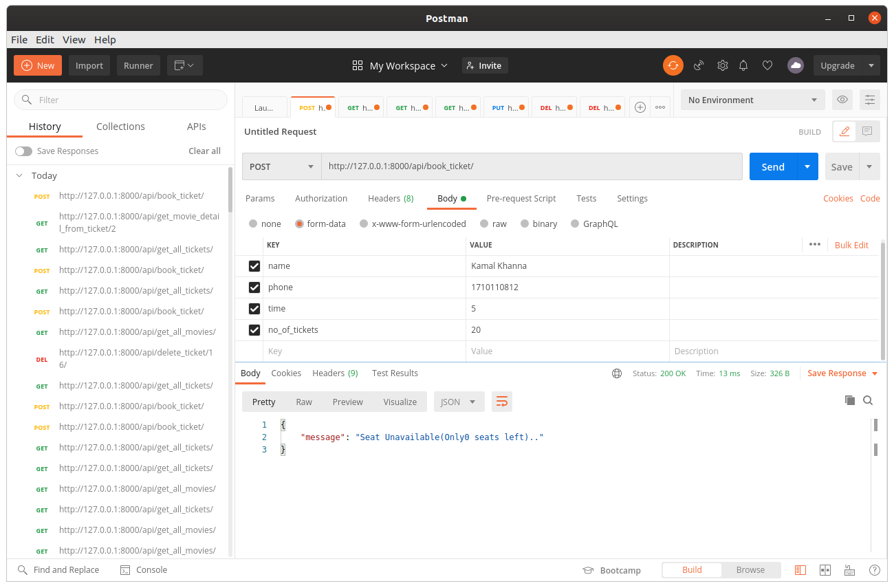Screen dimensions: 894x588
Task: Open the No Environment dropdown
Action: [x=753, y=100]
